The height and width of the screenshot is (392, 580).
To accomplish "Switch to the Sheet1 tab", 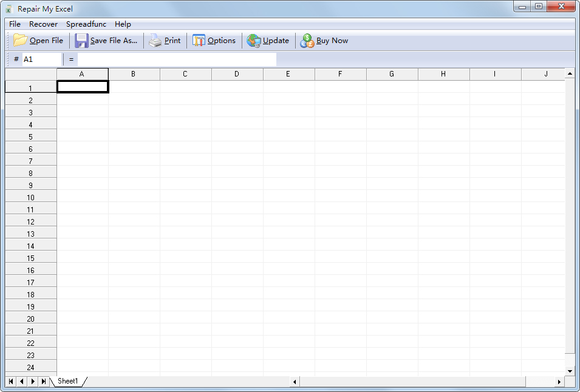I will pyautogui.click(x=67, y=381).
